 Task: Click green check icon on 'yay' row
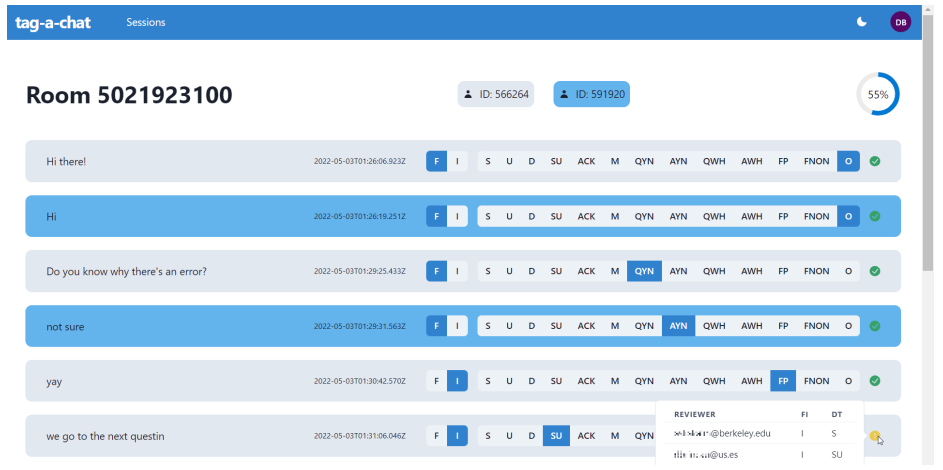pyautogui.click(x=875, y=380)
